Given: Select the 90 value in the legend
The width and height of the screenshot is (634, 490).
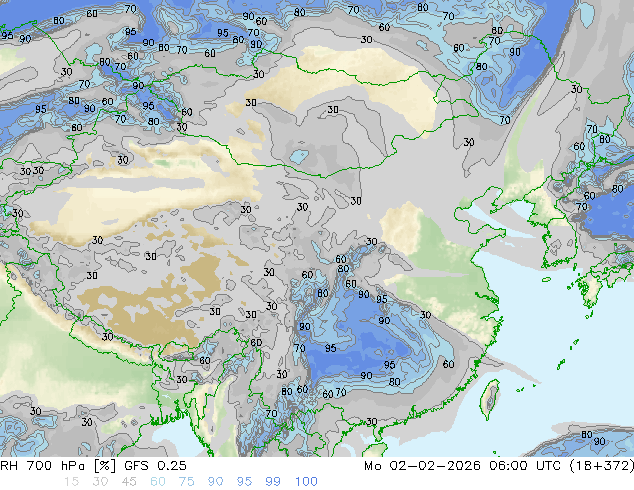Looking at the screenshot, I should coord(215,482).
